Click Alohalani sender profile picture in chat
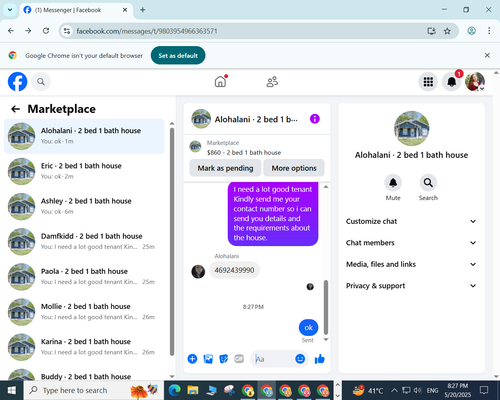 pyautogui.click(x=198, y=271)
